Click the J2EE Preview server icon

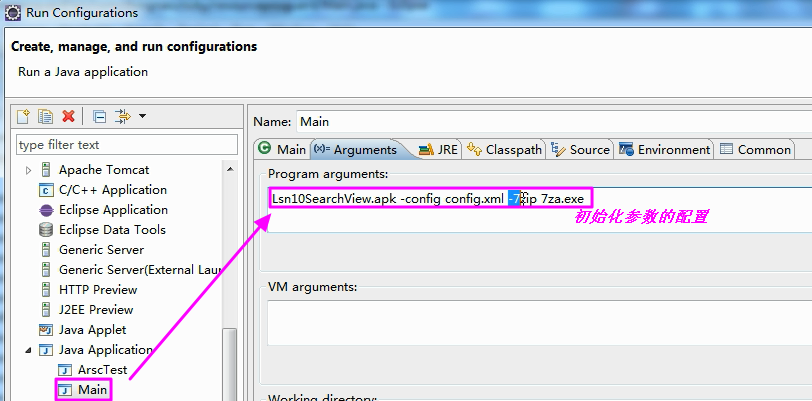(x=46, y=310)
